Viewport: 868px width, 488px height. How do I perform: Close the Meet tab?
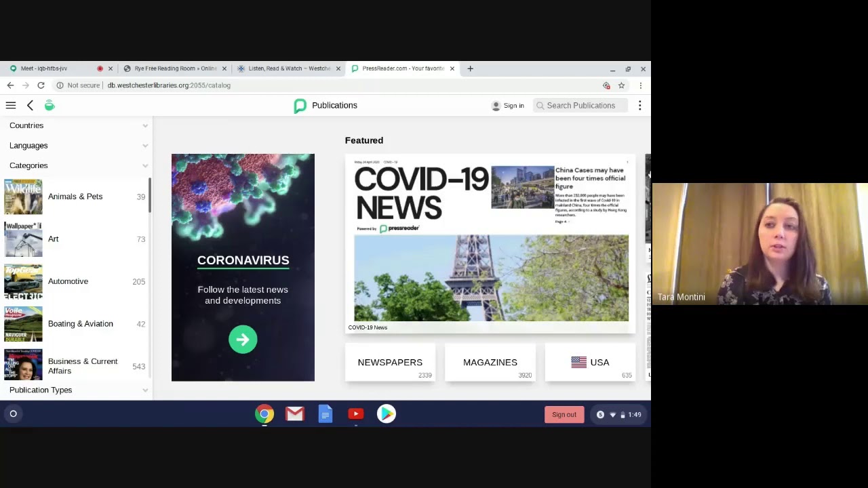111,68
